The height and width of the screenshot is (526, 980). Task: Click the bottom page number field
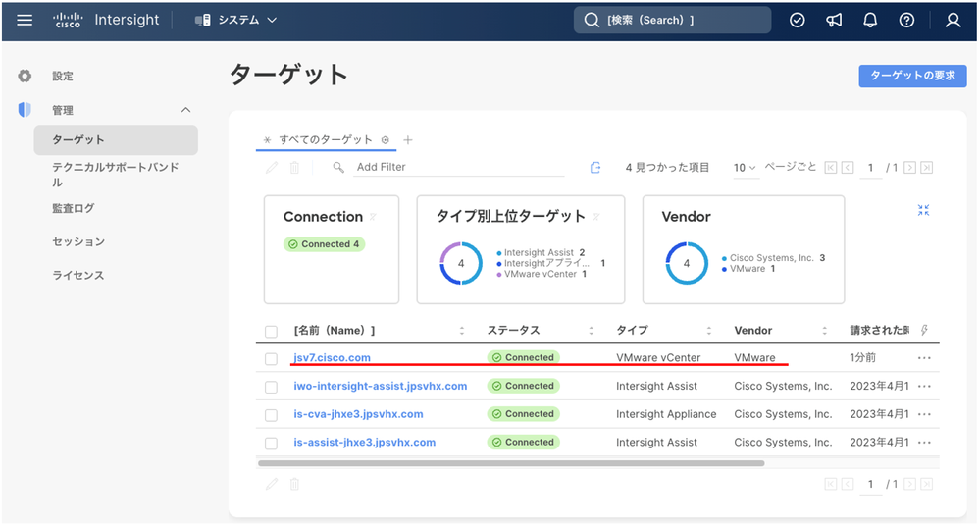[870, 484]
